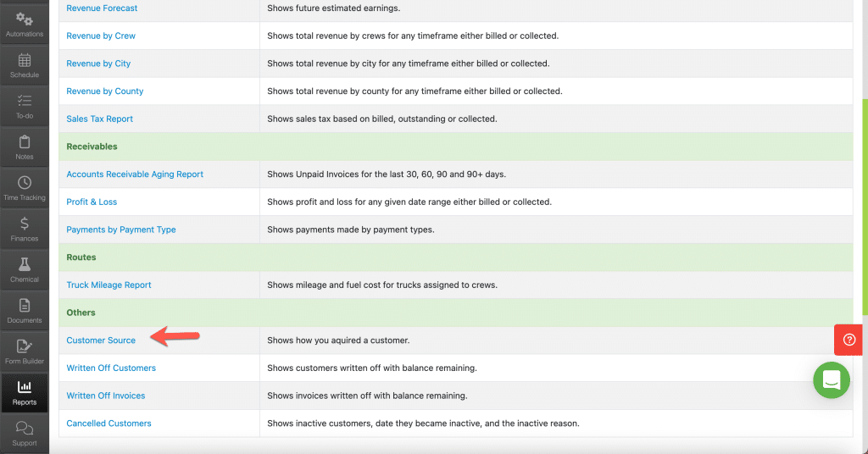Image resolution: width=868 pixels, height=454 pixels.
Task: Open the green live chat bubble
Action: (832, 380)
